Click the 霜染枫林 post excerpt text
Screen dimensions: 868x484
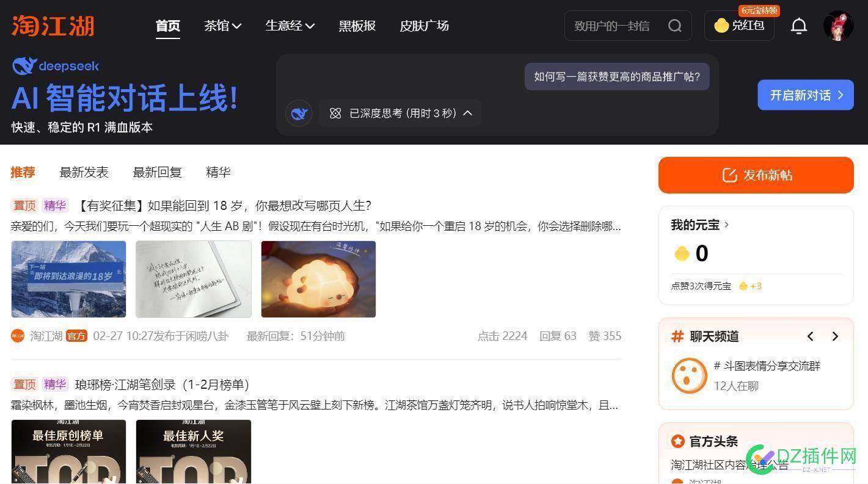pyautogui.click(x=315, y=405)
